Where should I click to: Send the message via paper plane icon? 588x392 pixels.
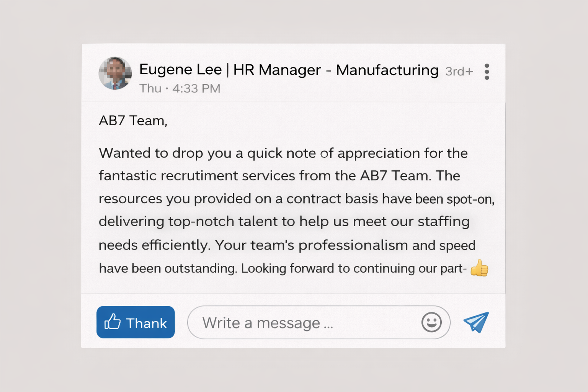point(475,322)
